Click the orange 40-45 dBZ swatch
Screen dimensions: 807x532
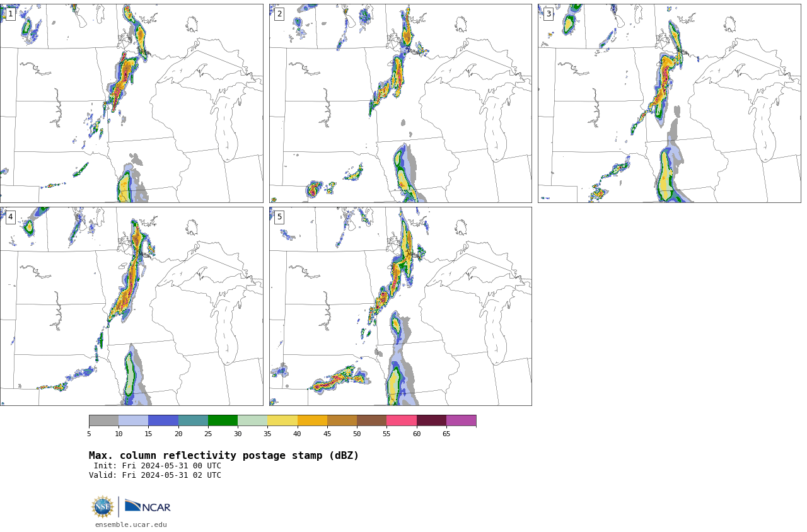click(x=312, y=420)
